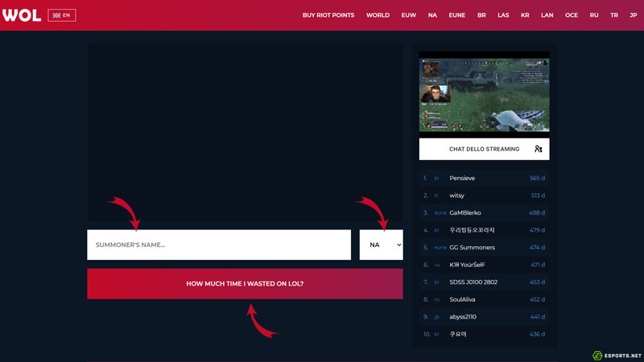Image resolution: width=644 pixels, height=362 pixels.
Task: Play the stream video thumbnail
Action: tap(484, 94)
